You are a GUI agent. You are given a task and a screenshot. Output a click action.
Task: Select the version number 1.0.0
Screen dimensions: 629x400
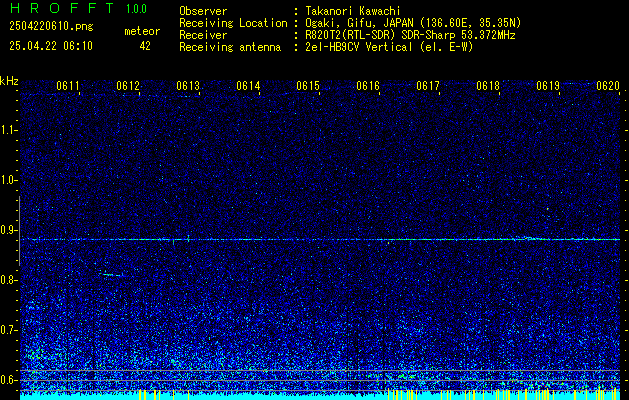[136, 8]
